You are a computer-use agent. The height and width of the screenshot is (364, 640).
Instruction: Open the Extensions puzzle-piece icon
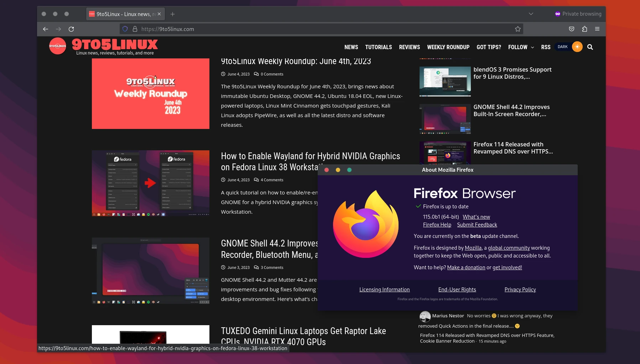[584, 29]
